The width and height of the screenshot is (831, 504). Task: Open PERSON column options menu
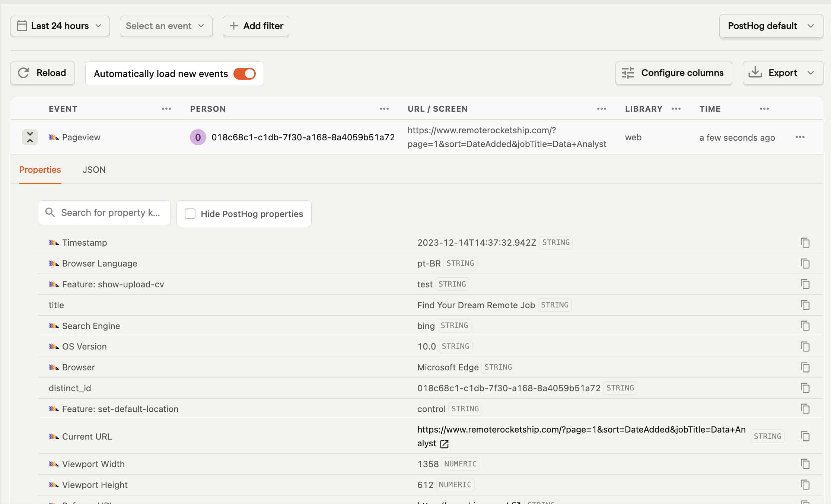coord(384,109)
